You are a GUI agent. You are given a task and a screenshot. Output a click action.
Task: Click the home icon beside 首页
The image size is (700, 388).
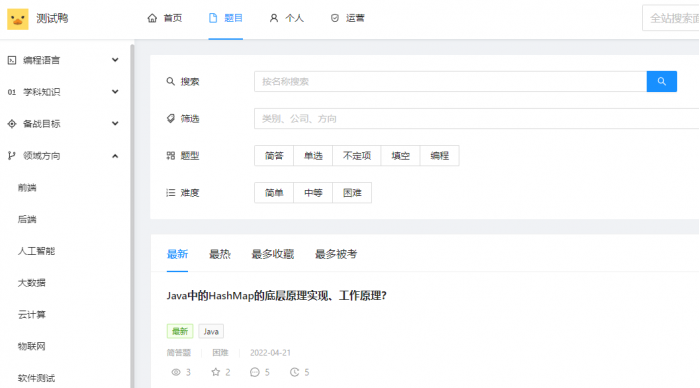pyautogui.click(x=152, y=18)
